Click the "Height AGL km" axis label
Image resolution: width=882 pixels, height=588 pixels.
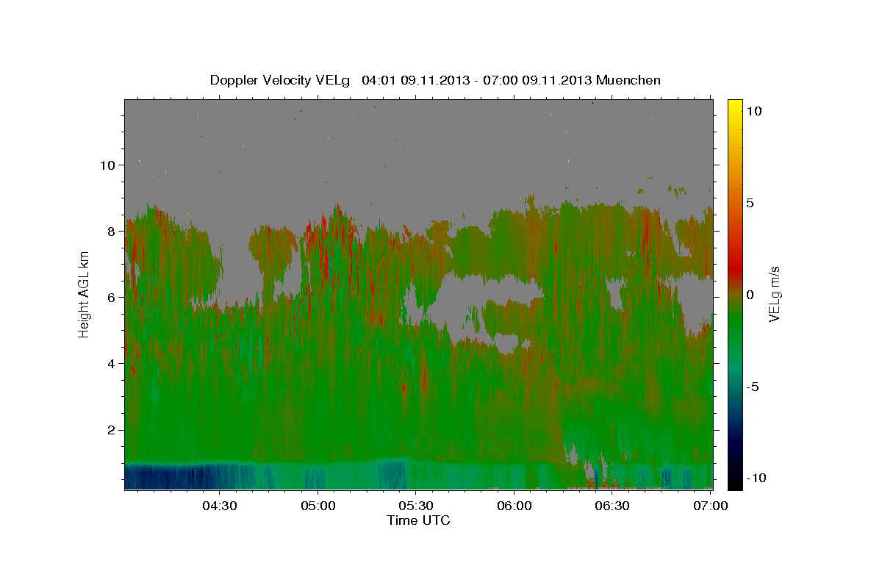[x=85, y=293]
